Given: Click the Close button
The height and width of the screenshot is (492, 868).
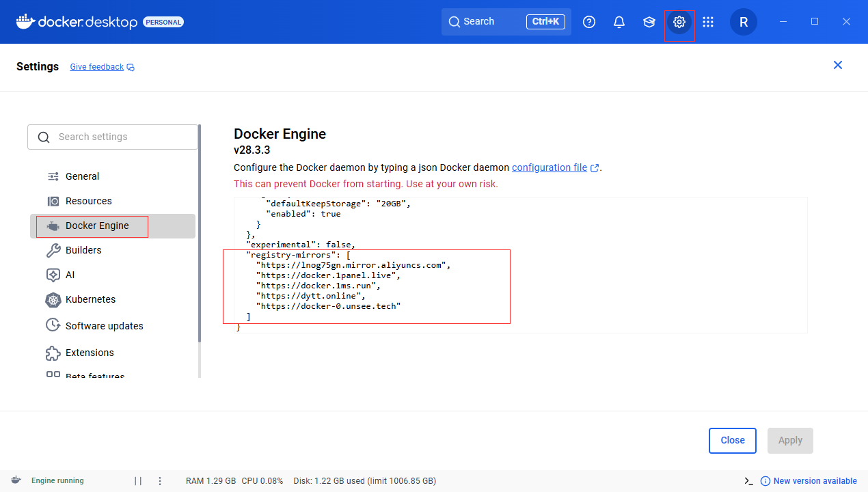Looking at the screenshot, I should (x=733, y=440).
